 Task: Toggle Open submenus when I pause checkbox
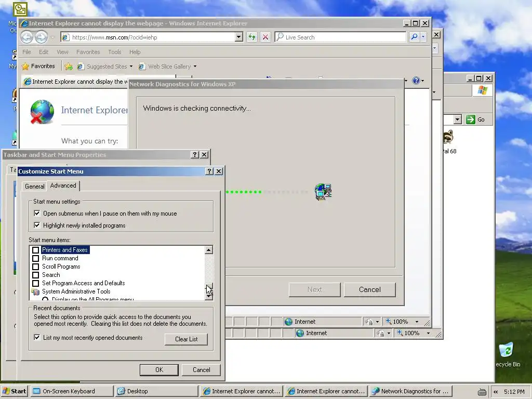(37, 214)
